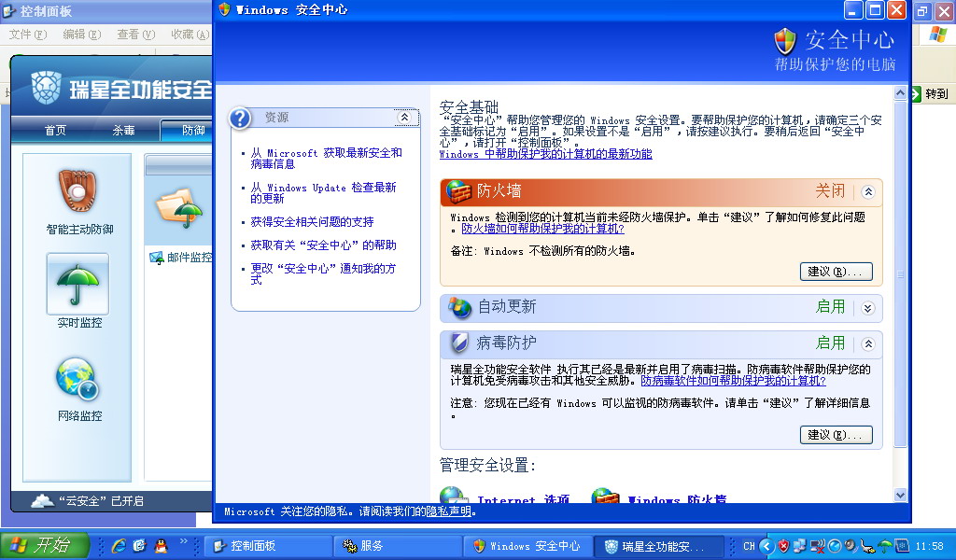
Task: Open 编辑(E) menu in 控制面板
Action: click(82, 35)
